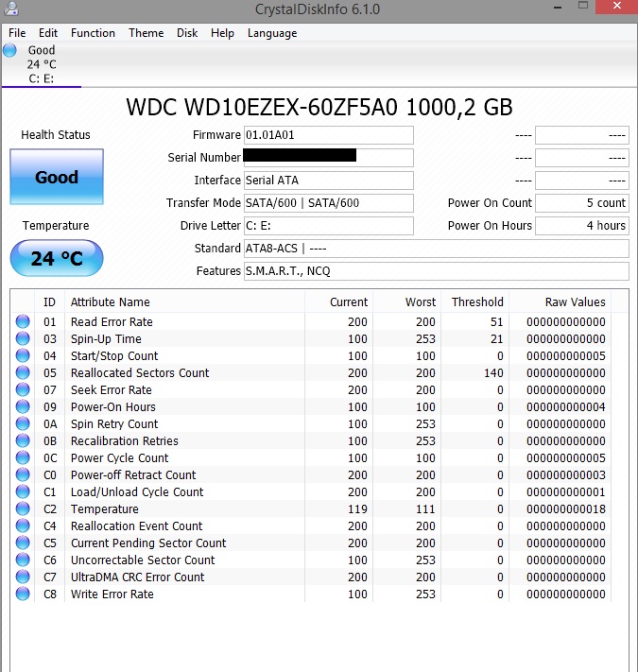Click status orb for Read Error Rate row
Viewport: 638px width, 672px height.
pyautogui.click(x=23, y=321)
